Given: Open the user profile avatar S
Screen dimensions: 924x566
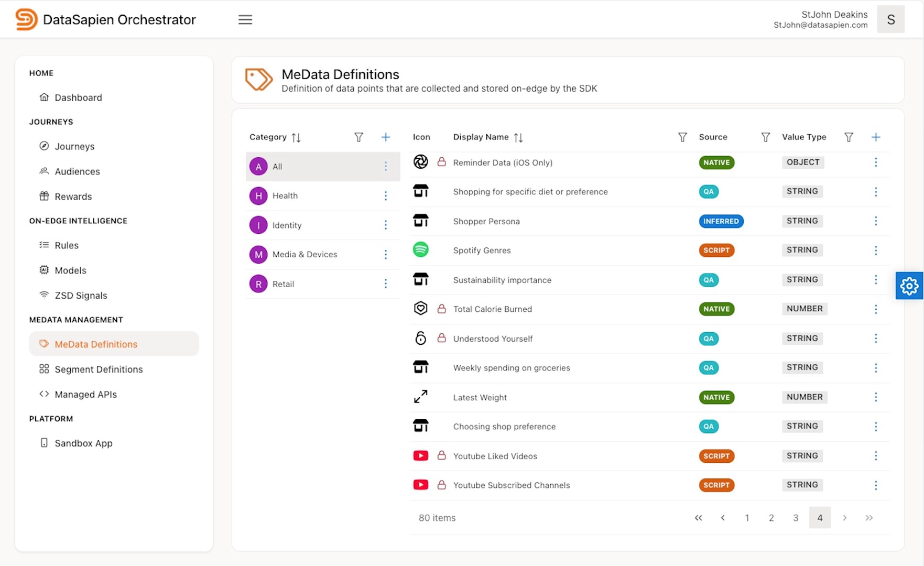Looking at the screenshot, I should (890, 20).
